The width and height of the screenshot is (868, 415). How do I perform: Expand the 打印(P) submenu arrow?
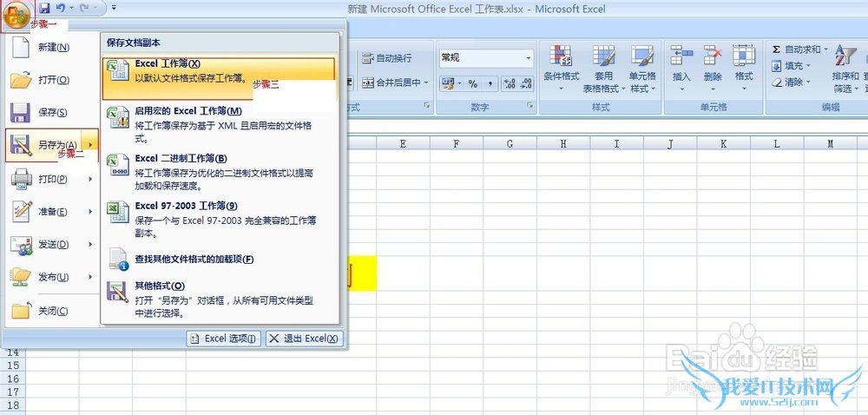point(91,179)
